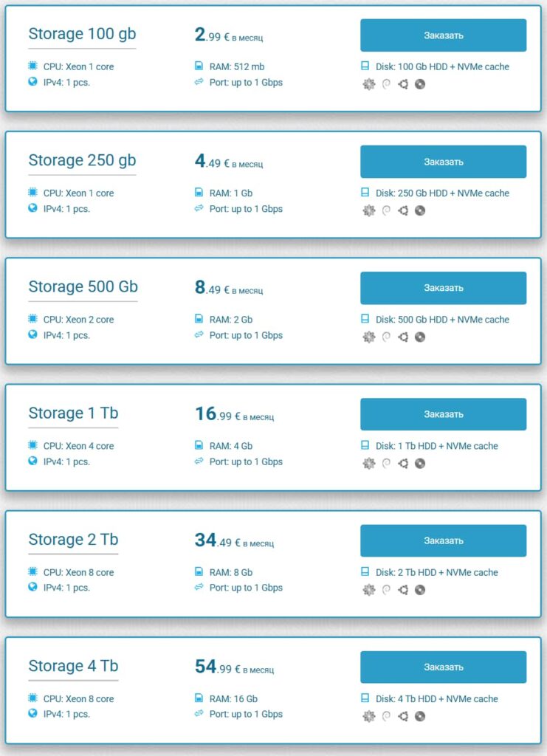Open the Storage 2 Tb plan title
Viewport: 547px width, 756px height.
click(x=72, y=540)
